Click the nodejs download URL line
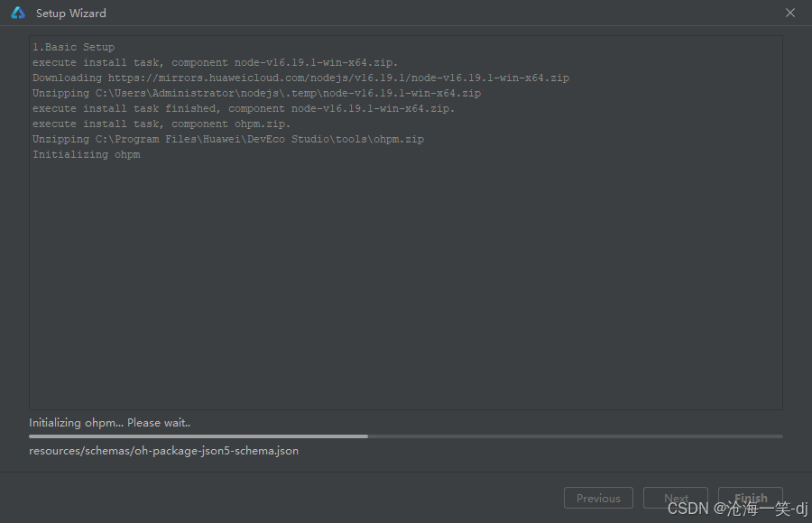 [300, 78]
